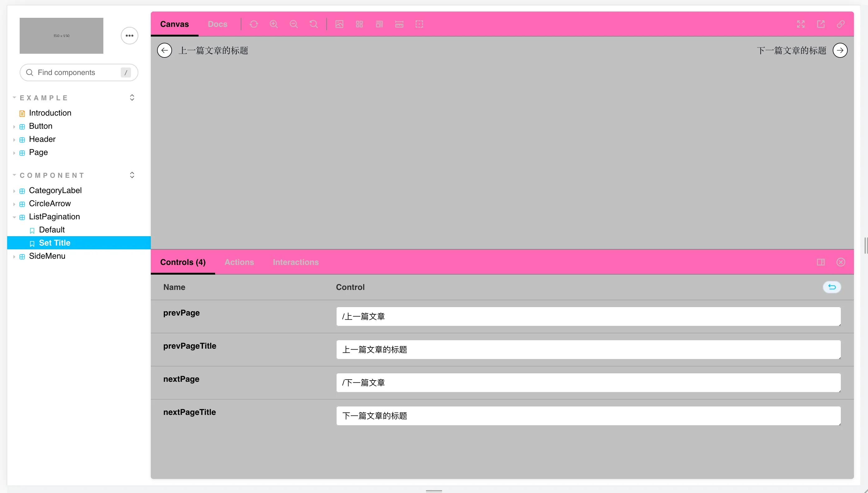The height and width of the screenshot is (493, 868).
Task: Switch to the Docs tab
Action: coord(218,24)
